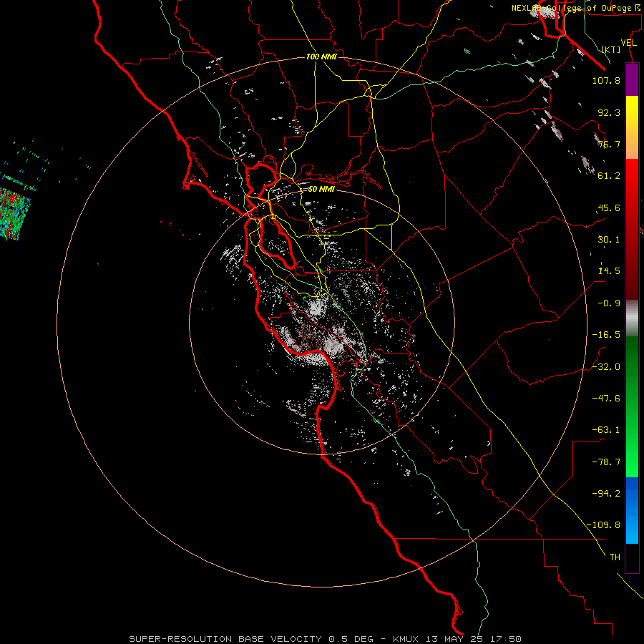644x644 pixels.
Task: Click the -16.5 velocity scale value
Action: [x=606, y=335]
